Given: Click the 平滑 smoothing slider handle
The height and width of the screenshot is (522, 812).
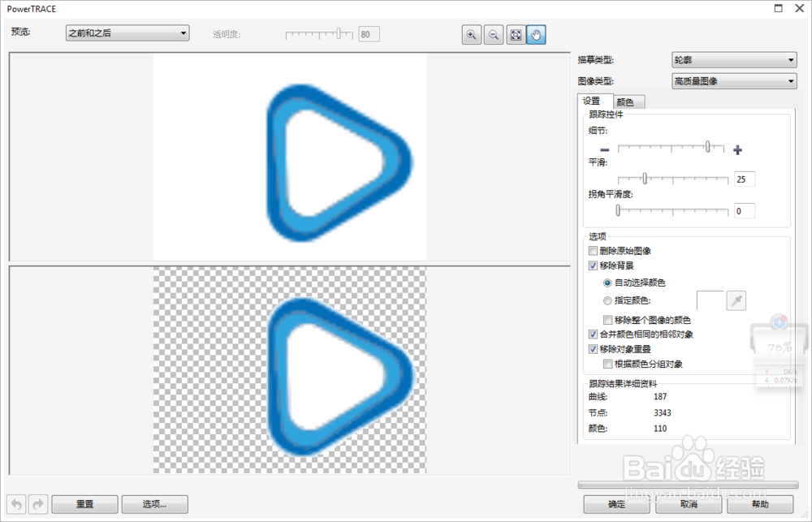Looking at the screenshot, I should tap(645, 179).
